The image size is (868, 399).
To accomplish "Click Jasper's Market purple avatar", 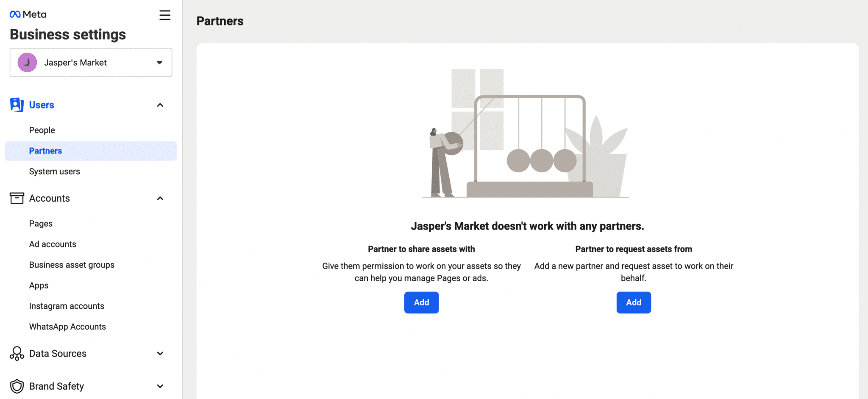I will 27,63.
